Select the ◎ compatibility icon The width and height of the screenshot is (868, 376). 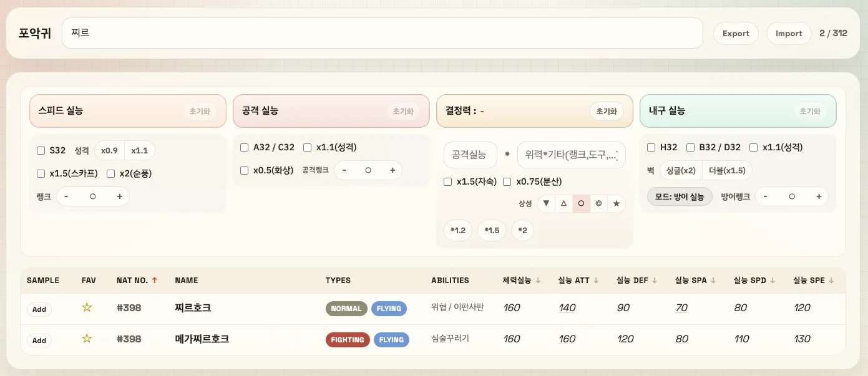(x=598, y=203)
